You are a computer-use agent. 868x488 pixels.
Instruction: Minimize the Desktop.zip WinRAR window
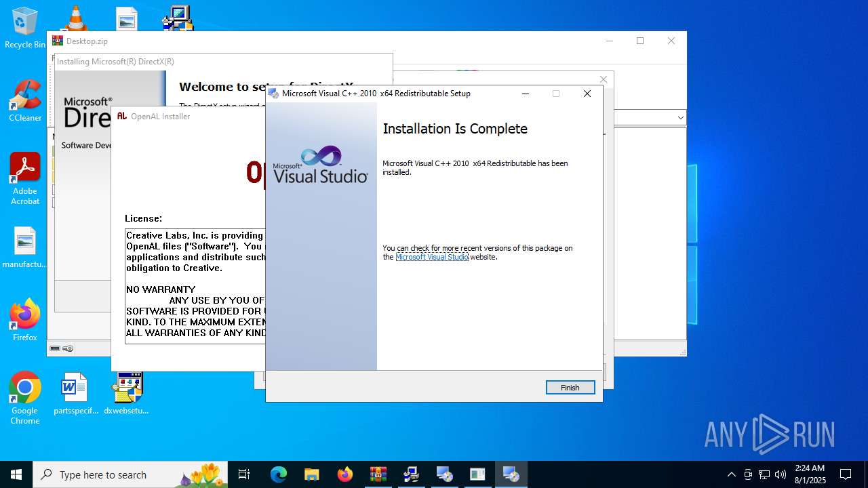pyautogui.click(x=609, y=41)
